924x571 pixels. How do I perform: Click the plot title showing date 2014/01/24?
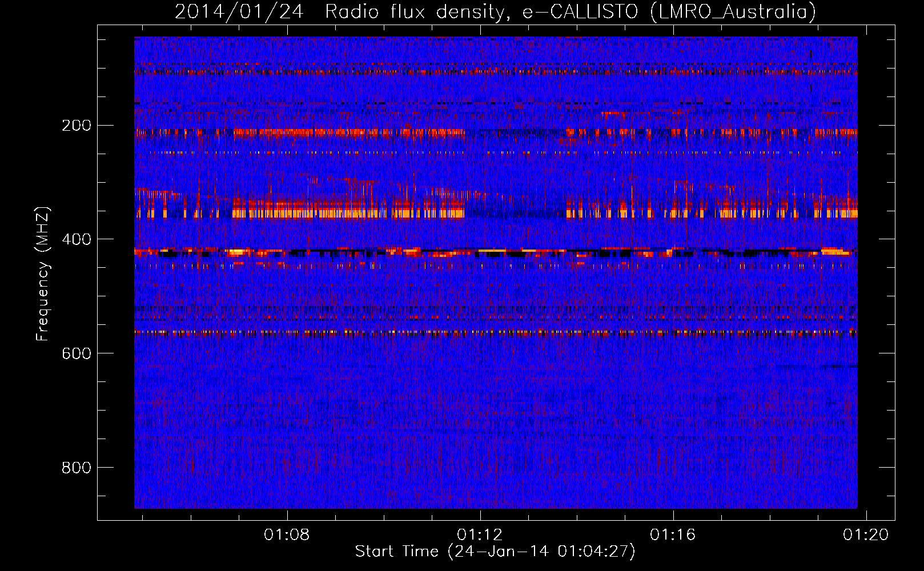pos(495,11)
